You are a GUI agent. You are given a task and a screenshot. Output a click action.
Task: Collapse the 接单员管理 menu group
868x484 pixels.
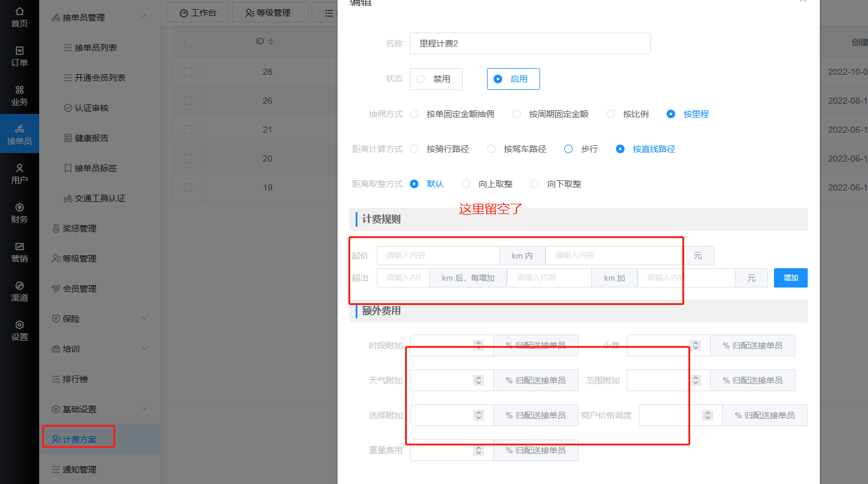click(145, 17)
